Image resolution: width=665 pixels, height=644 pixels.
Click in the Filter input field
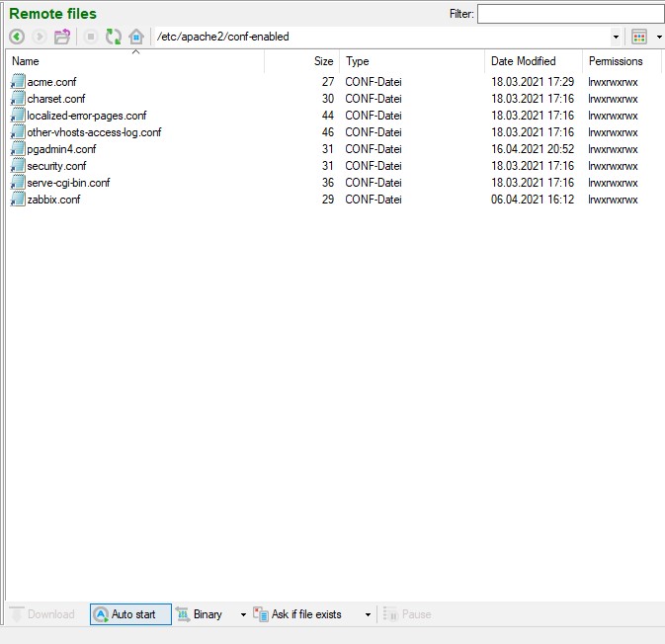569,14
